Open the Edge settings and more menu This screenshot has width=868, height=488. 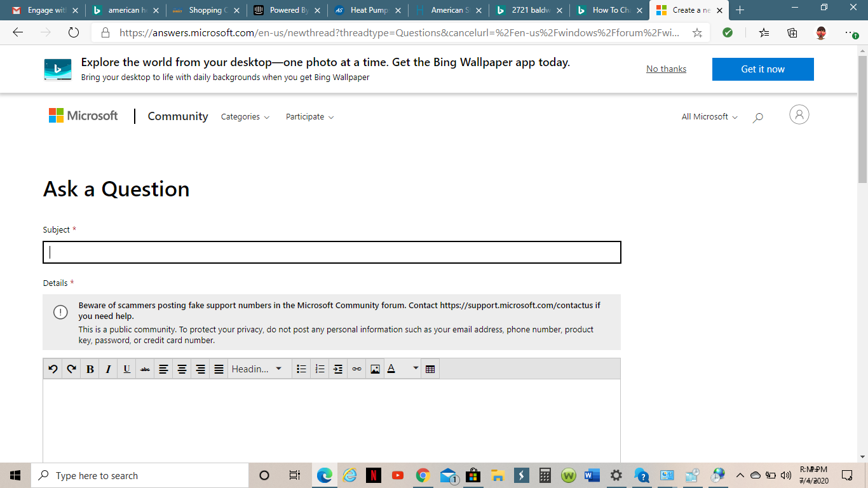click(x=851, y=33)
